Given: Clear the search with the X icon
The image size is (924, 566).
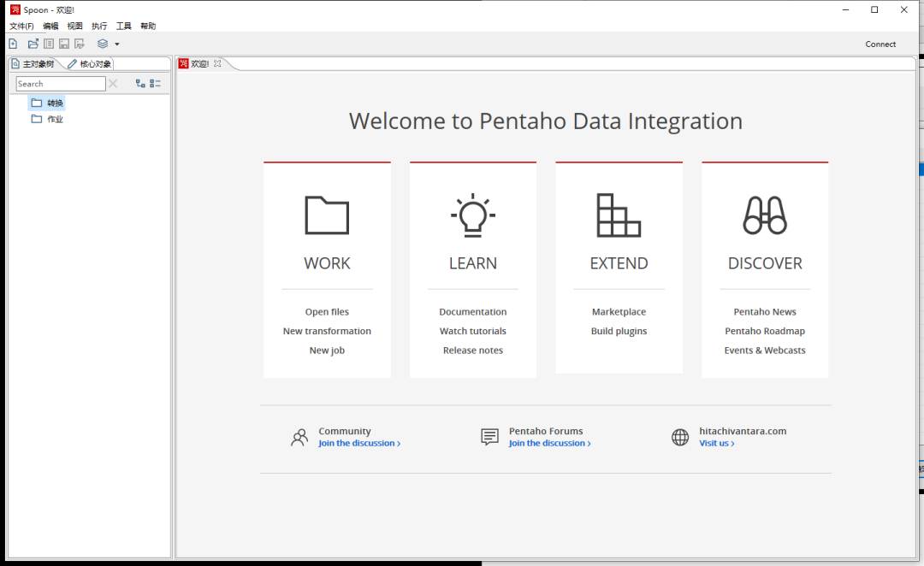Looking at the screenshot, I should (113, 84).
